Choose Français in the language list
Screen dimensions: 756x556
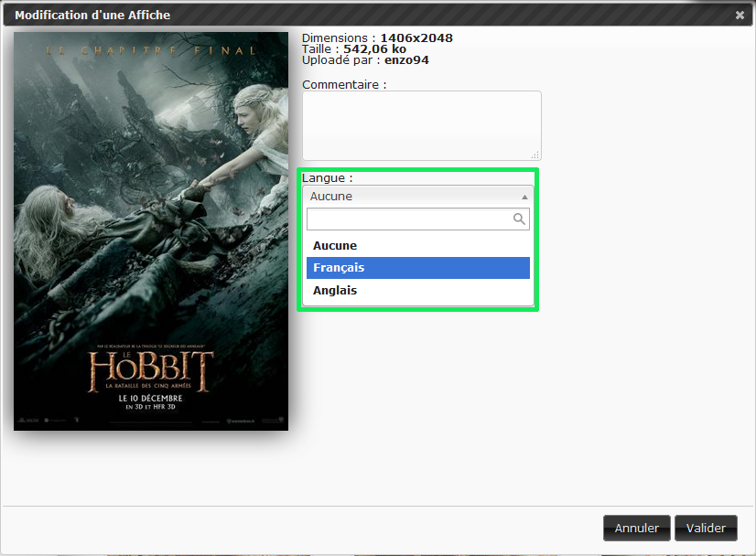(418, 268)
